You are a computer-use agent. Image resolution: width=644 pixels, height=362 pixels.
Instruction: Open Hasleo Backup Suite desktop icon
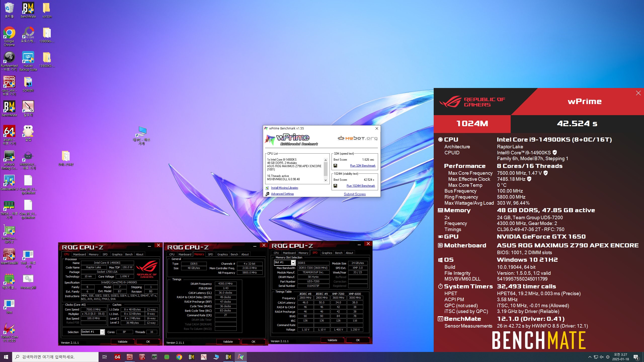point(28,61)
